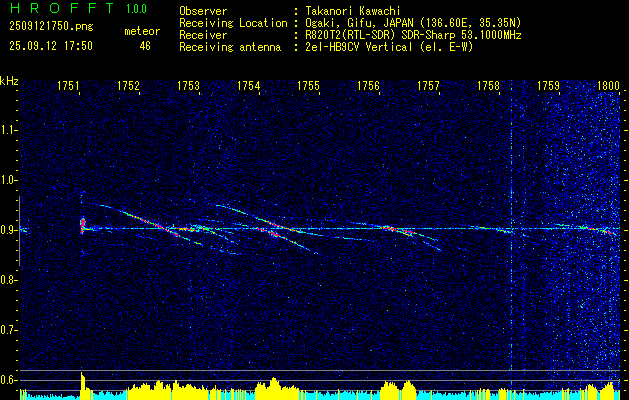Click the 1755 time marker
The height and width of the screenshot is (400, 629).
pyautogui.click(x=308, y=85)
